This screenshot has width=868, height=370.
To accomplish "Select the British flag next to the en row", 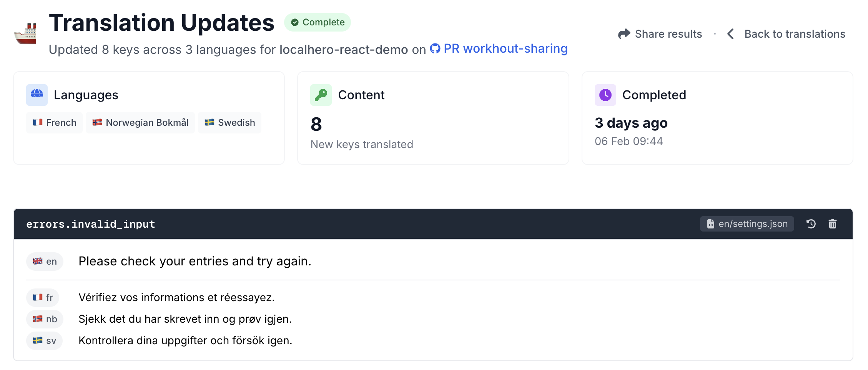I will click(x=38, y=261).
